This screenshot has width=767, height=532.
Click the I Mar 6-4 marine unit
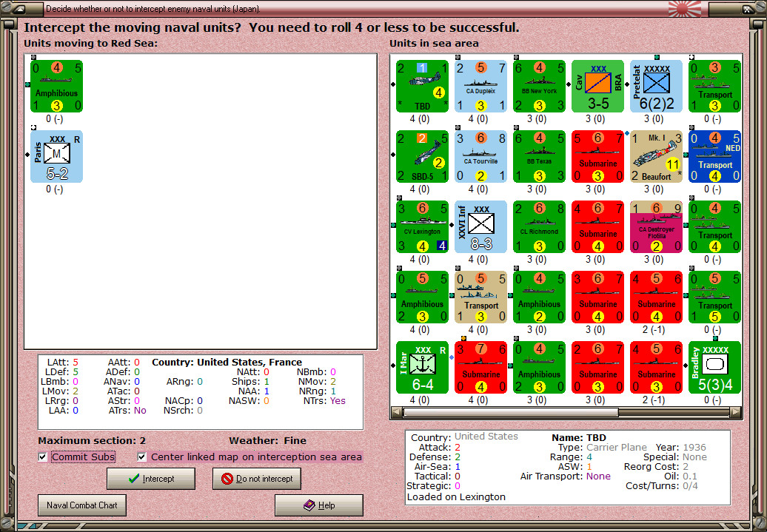coord(422,367)
